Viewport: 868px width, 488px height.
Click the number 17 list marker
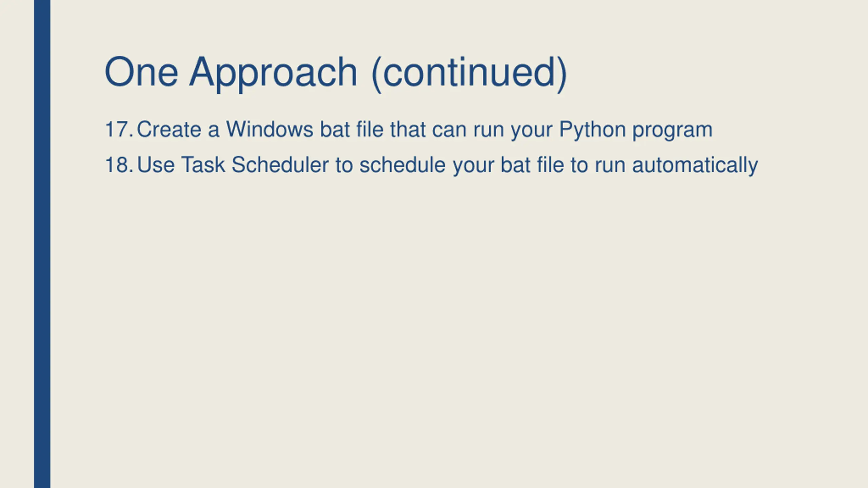pos(119,129)
